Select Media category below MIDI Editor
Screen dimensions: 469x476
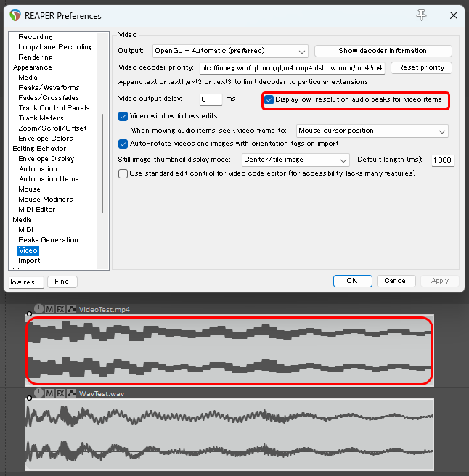click(22, 220)
